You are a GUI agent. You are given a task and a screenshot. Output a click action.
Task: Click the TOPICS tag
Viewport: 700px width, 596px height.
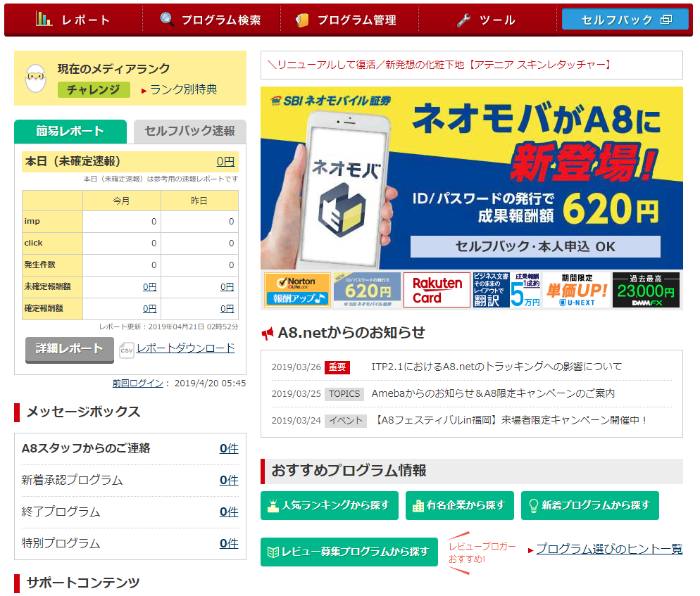344,394
